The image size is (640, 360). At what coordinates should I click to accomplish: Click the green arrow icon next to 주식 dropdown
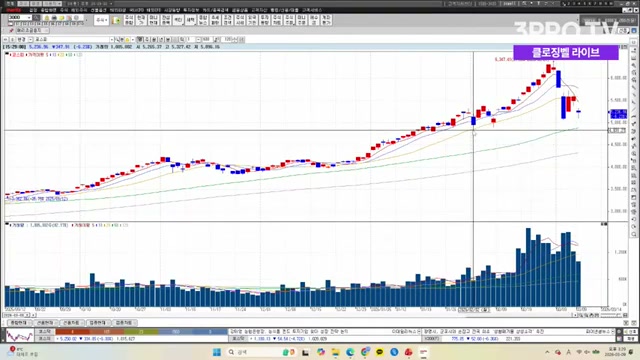pos(116,20)
